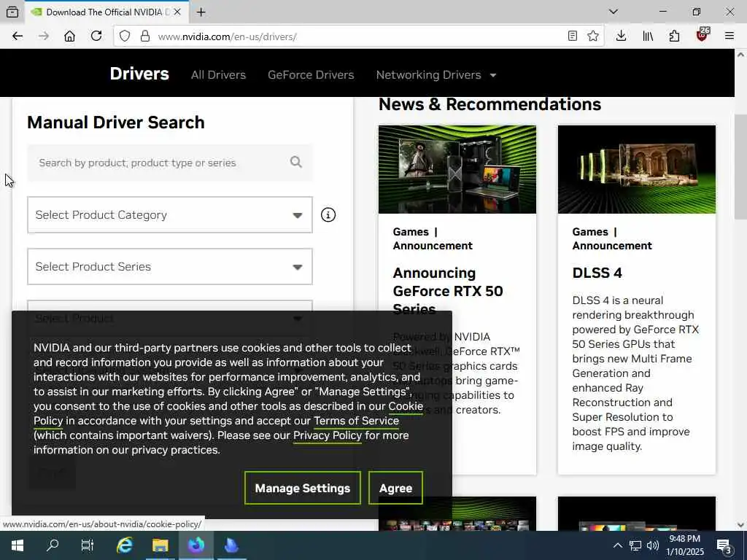The image size is (747, 560).
Task: Expand Networking Drivers menu arrow
Action: 493,75
